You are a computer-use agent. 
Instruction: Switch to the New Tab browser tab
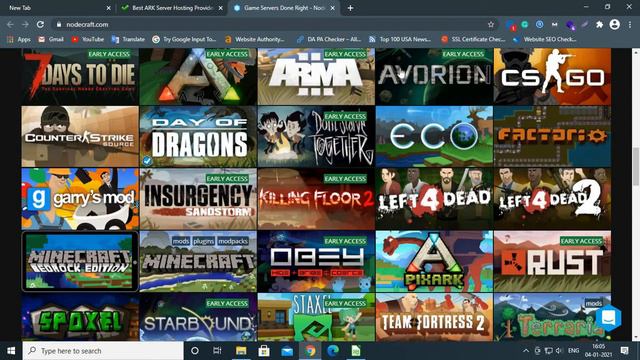click(x=57, y=8)
